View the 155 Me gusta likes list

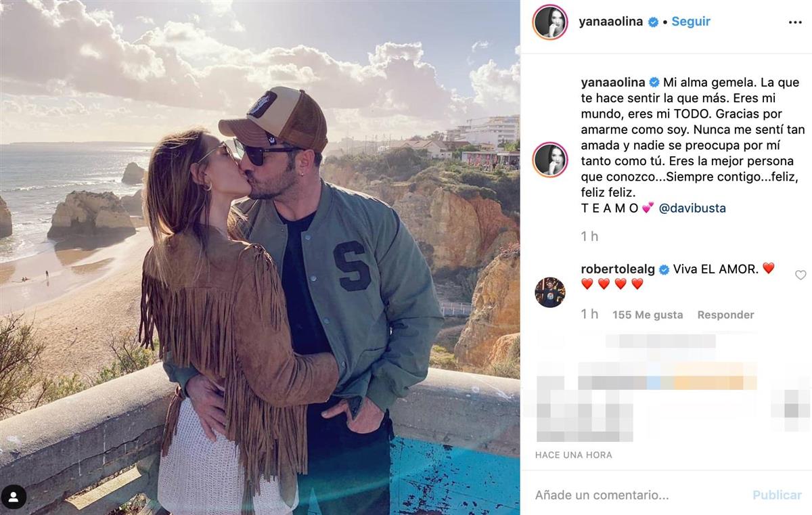tap(648, 315)
